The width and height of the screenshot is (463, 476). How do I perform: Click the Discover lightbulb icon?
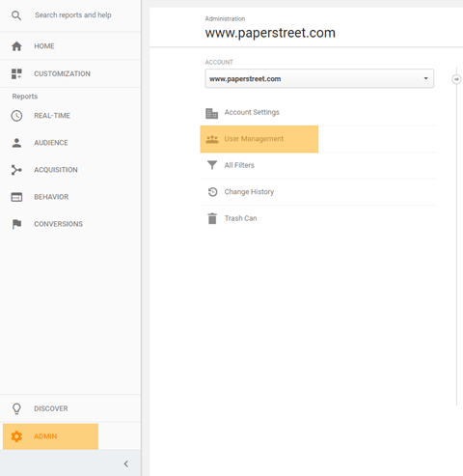16,408
